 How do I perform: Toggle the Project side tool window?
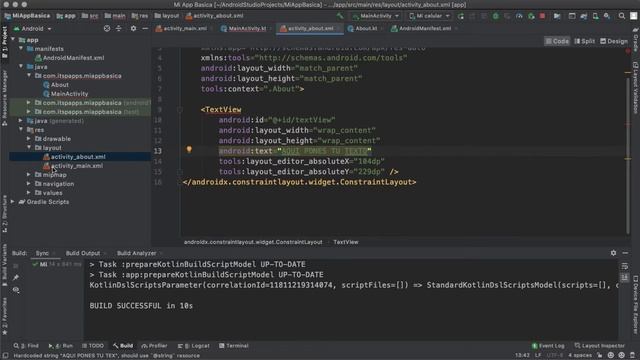coord(4,42)
